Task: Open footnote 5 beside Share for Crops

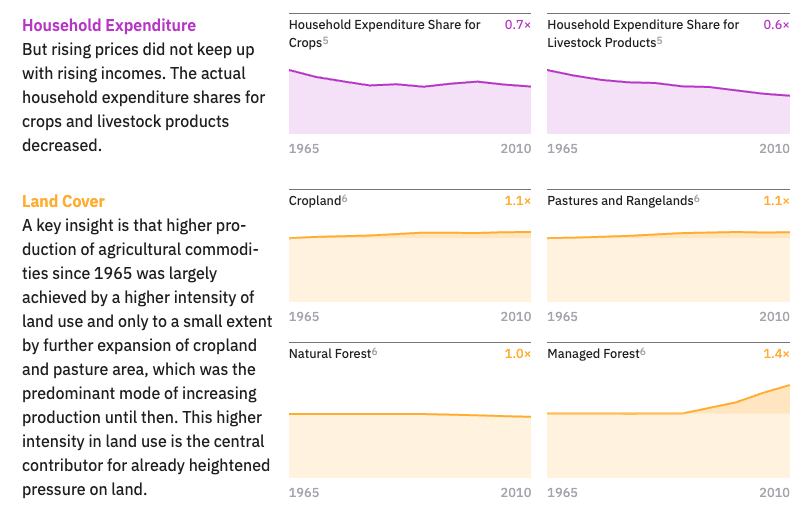Action: (x=325, y=40)
